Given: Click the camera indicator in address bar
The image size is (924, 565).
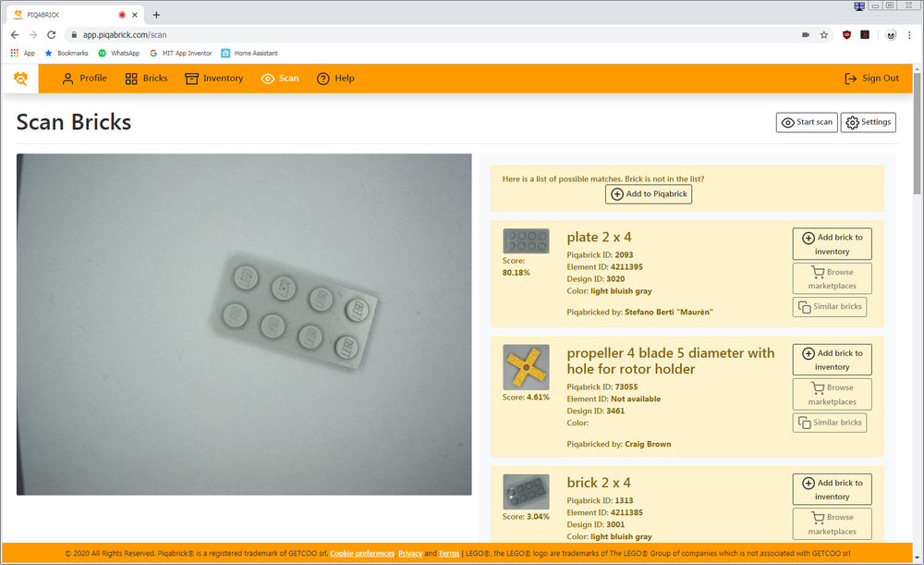Looking at the screenshot, I should pos(806,35).
